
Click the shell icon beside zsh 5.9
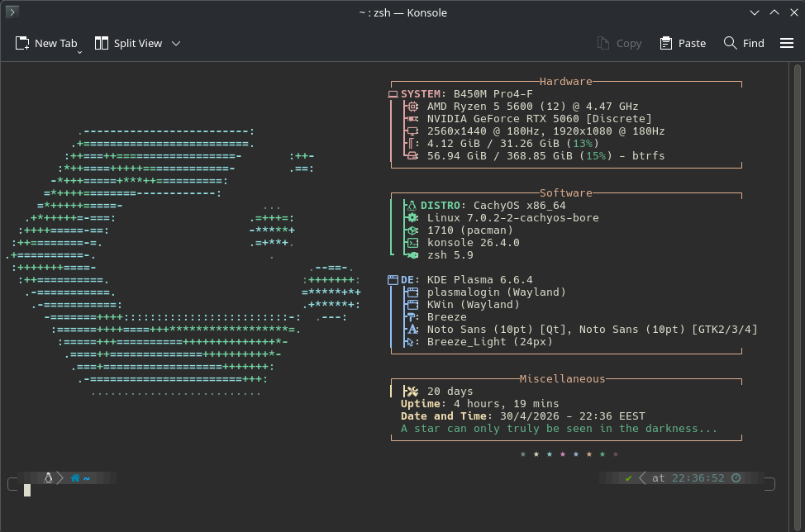(x=412, y=255)
